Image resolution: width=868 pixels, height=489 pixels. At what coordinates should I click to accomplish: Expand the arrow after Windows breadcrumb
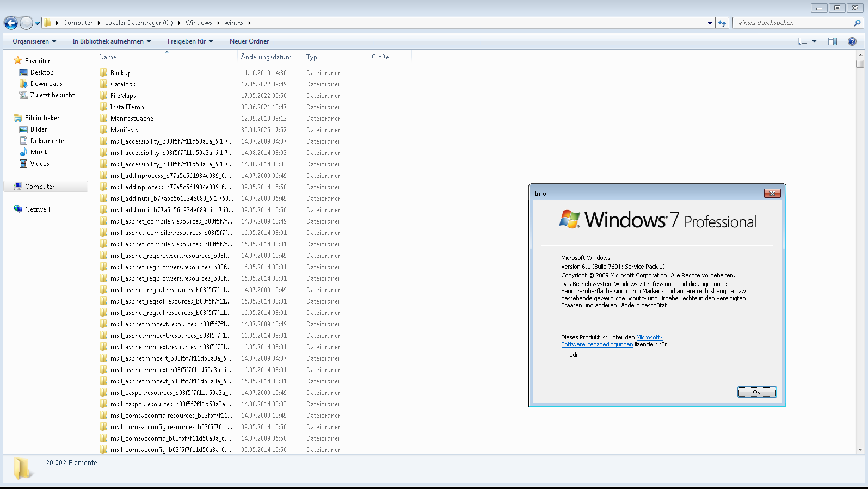click(219, 23)
